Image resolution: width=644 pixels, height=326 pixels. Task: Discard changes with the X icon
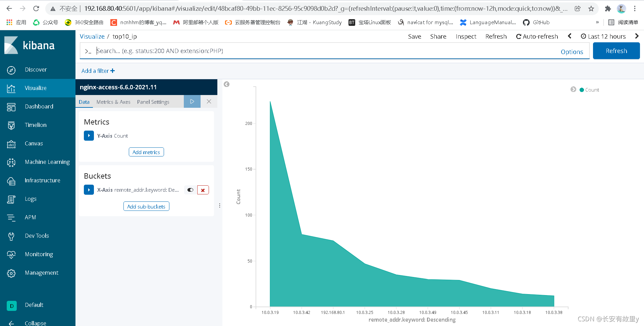coord(209,101)
